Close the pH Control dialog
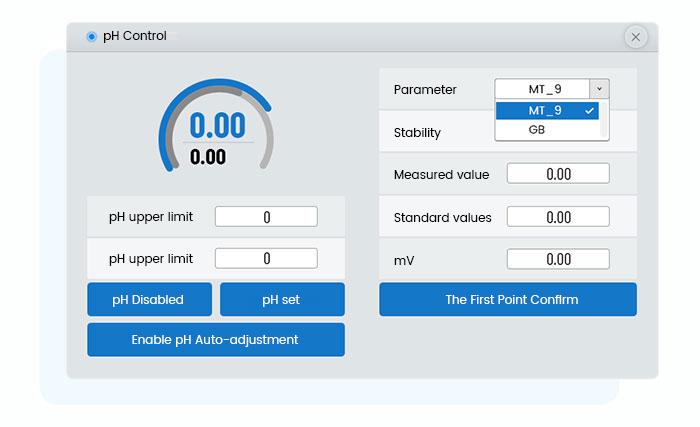700x427 pixels. (x=636, y=37)
